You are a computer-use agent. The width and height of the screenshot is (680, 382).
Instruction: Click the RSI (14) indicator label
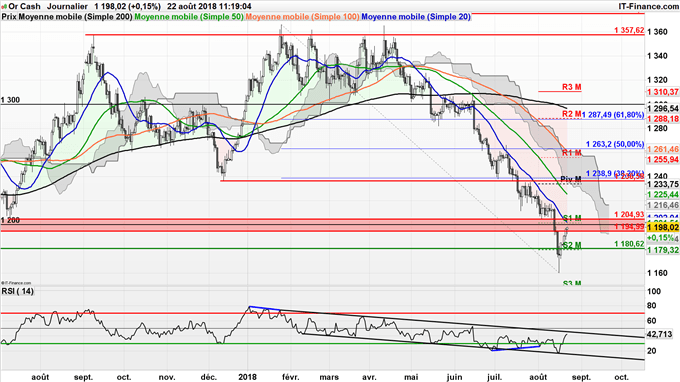(x=17, y=291)
